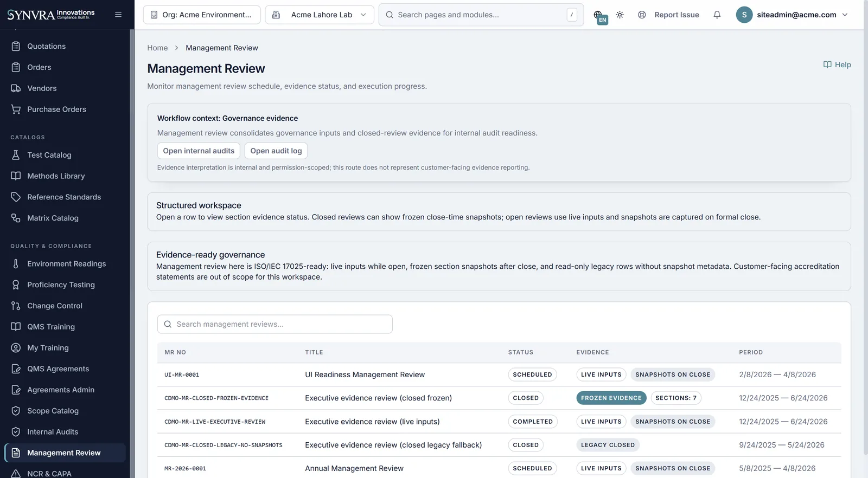Click the Completed status badge
The height and width of the screenshot is (478, 868).
533,421
